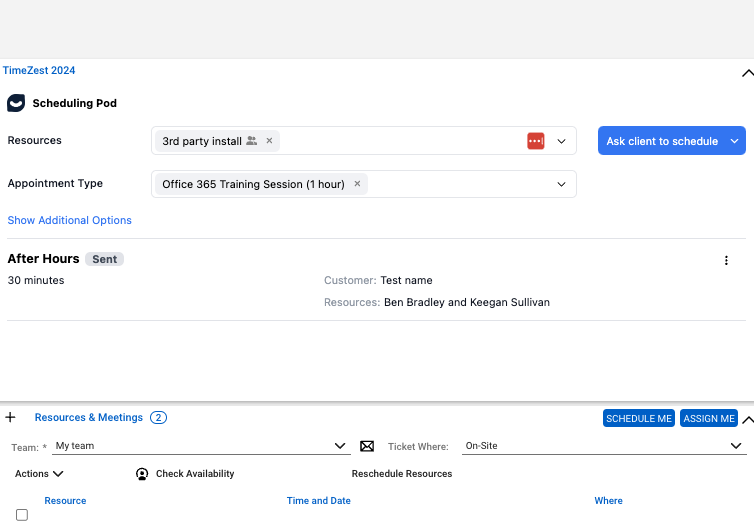Image resolution: width=754 pixels, height=525 pixels.
Task: Click the red ellipsis icon in Resources field
Action: [x=535, y=141]
